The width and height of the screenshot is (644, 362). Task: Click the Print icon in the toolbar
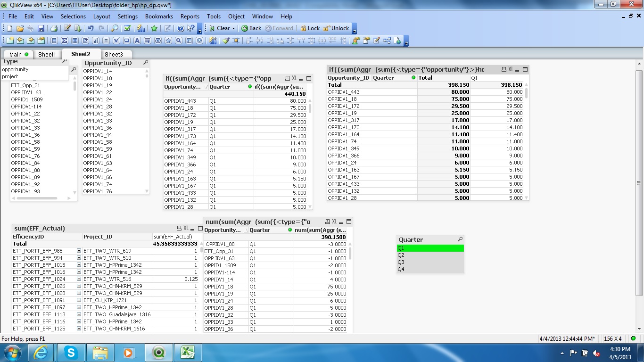54,28
